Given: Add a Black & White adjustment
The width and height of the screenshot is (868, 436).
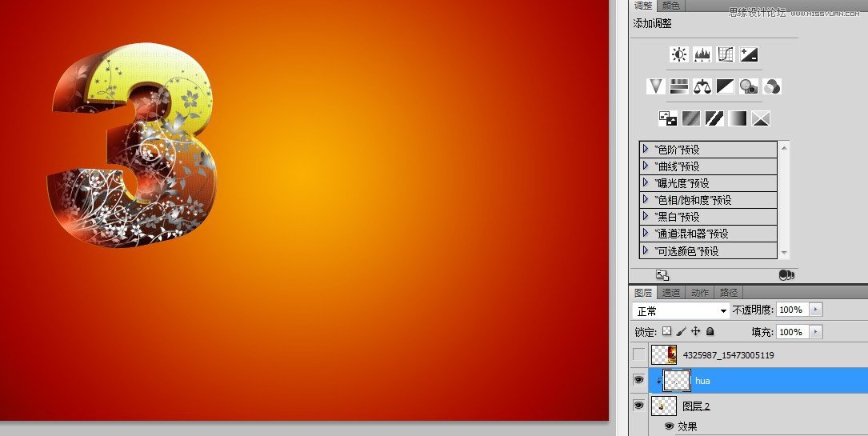Looking at the screenshot, I should click(x=726, y=86).
